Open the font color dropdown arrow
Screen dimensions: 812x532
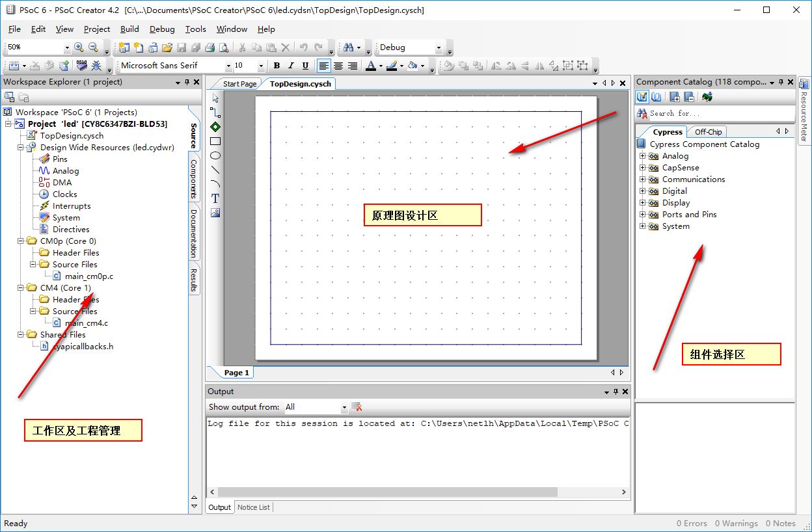(x=381, y=66)
